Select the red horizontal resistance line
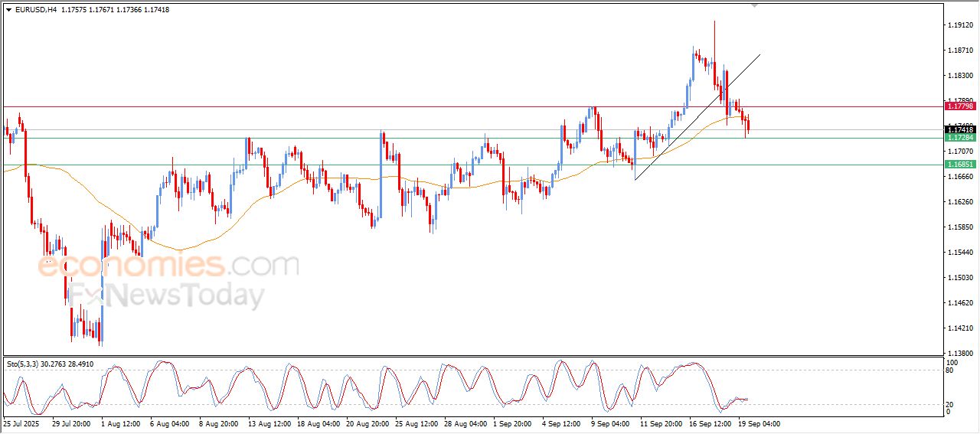 point(472,106)
